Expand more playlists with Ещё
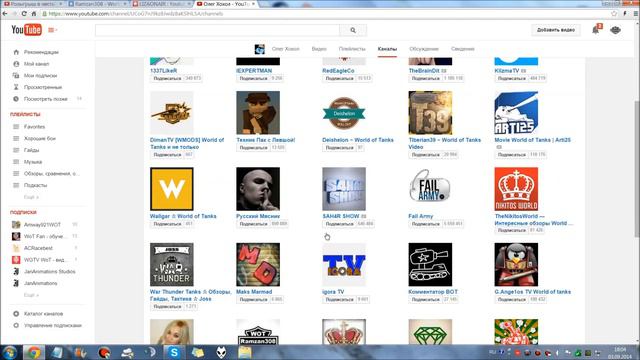This screenshot has height=360, width=640. click(31, 197)
